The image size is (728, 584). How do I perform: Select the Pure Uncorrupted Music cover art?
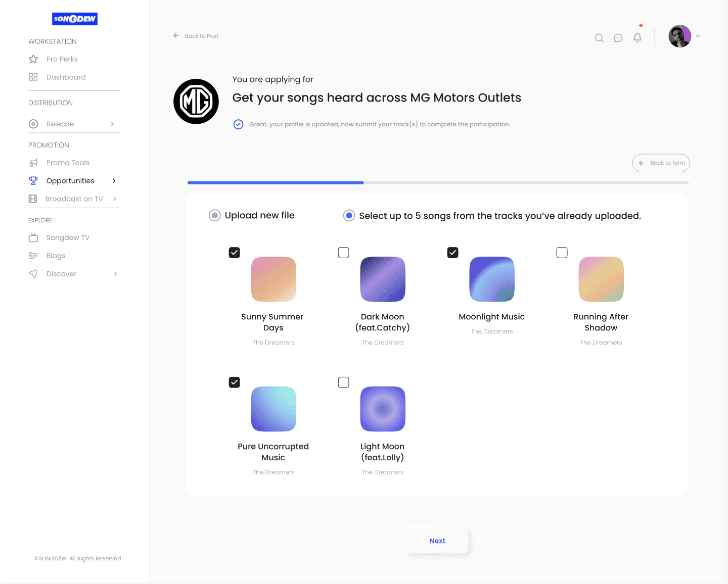coord(274,409)
